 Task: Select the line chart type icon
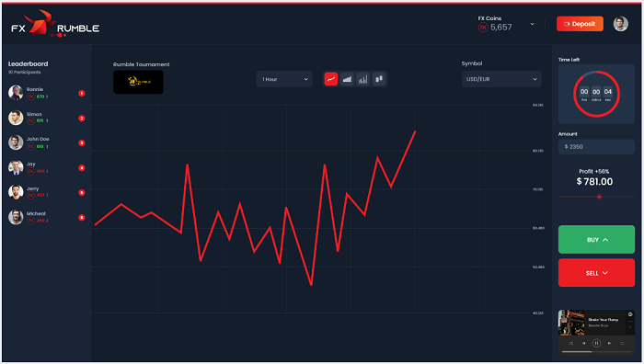(330, 79)
